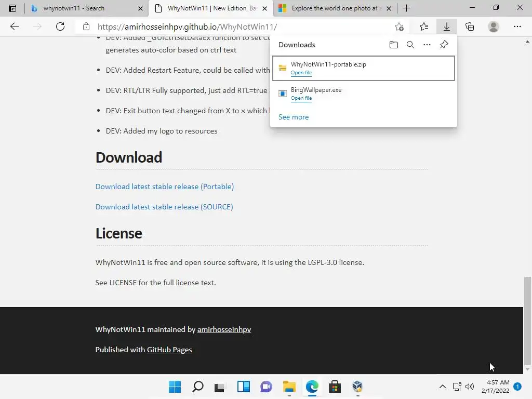The image size is (532, 399).
Task: Open a new tab with plus button
Action: pos(406,8)
